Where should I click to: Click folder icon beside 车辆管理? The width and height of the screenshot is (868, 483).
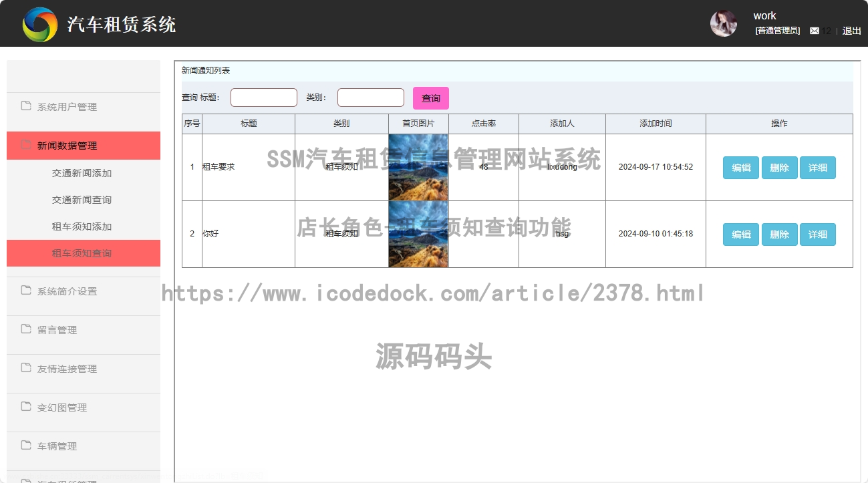(26, 445)
